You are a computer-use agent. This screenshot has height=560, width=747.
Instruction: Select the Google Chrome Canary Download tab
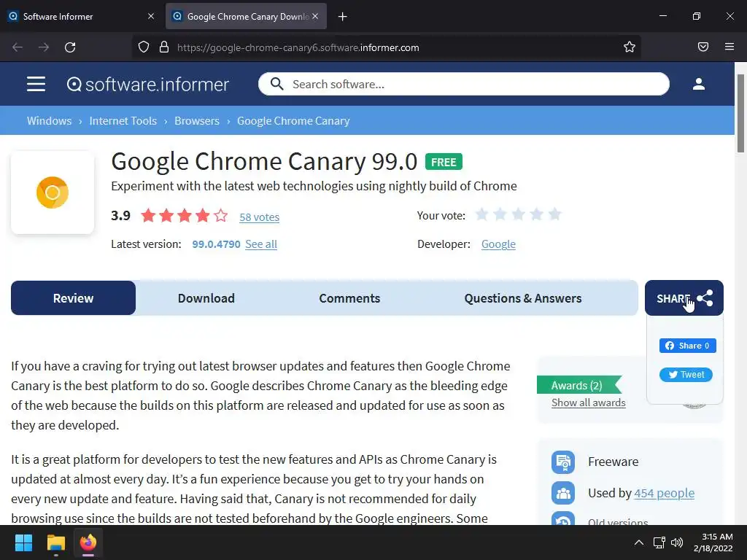click(x=246, y=16)
